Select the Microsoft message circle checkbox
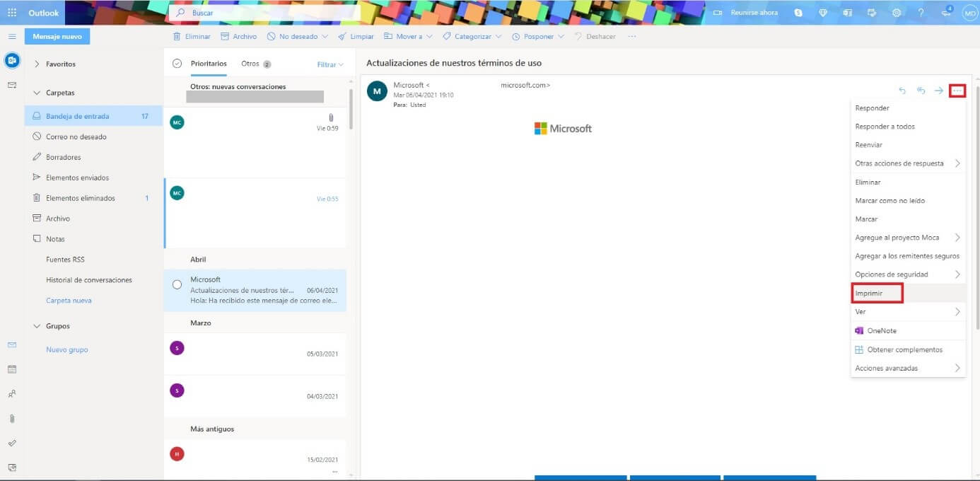980x481 pixels. (x=177, y=284)
